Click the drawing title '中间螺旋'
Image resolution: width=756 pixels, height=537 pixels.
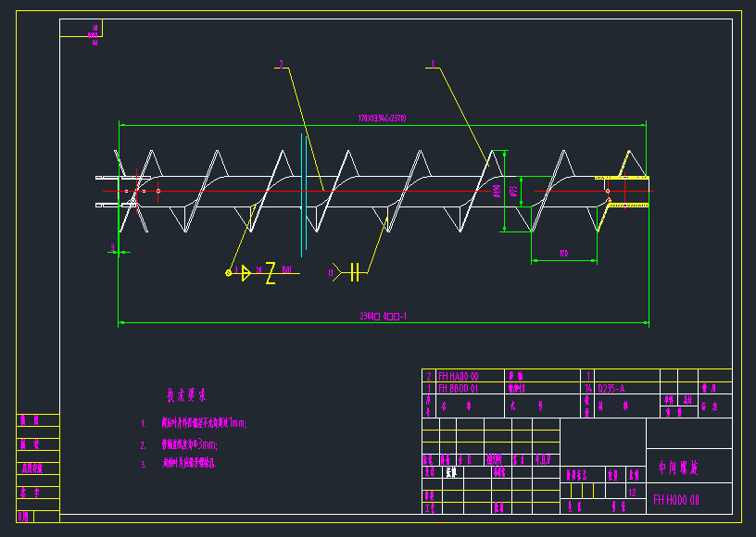click(678, 468)
